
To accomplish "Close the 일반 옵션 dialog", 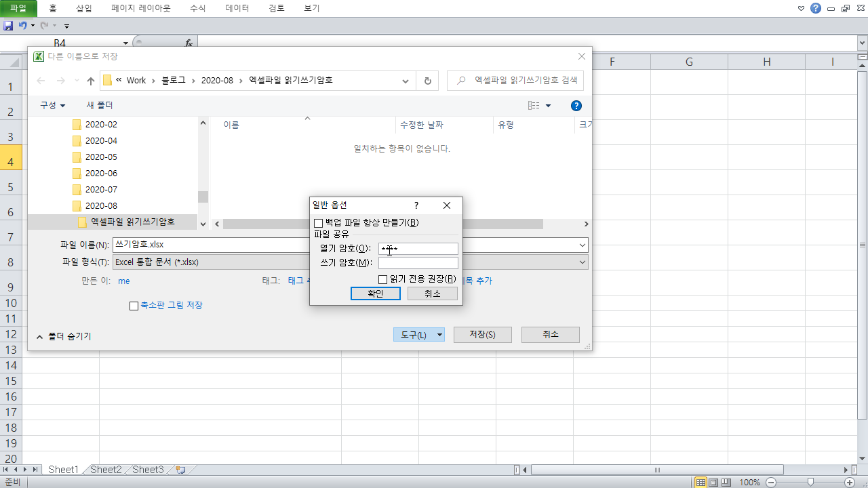I will pyautogui.click(x=446, y=205).
